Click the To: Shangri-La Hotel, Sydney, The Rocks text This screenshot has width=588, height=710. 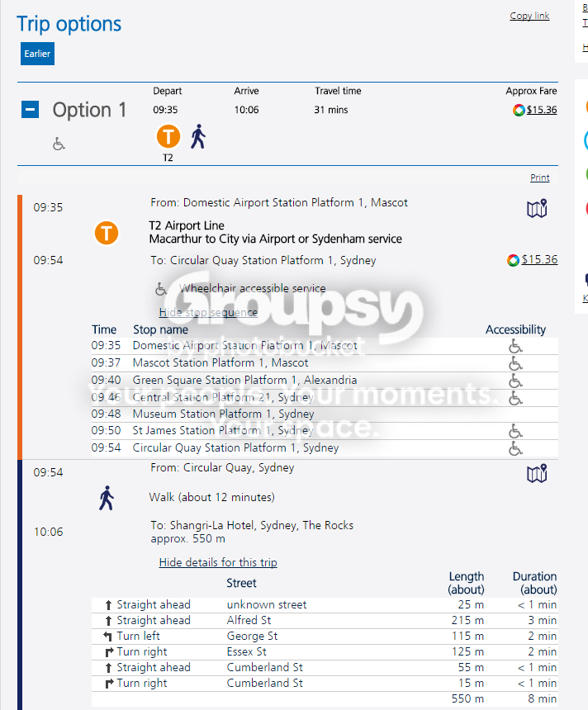[252, 525]
